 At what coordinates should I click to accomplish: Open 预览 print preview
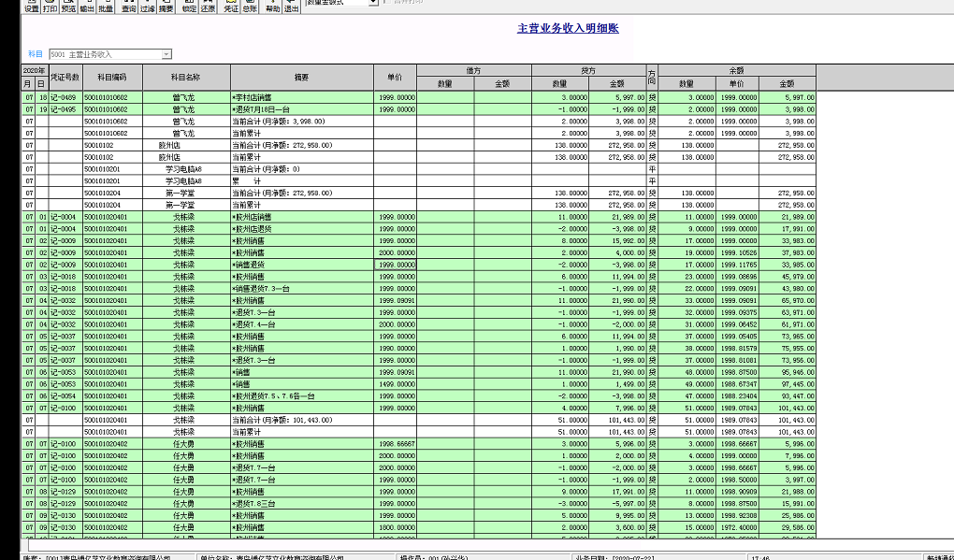pyautogui.click(x=69, y=7)
